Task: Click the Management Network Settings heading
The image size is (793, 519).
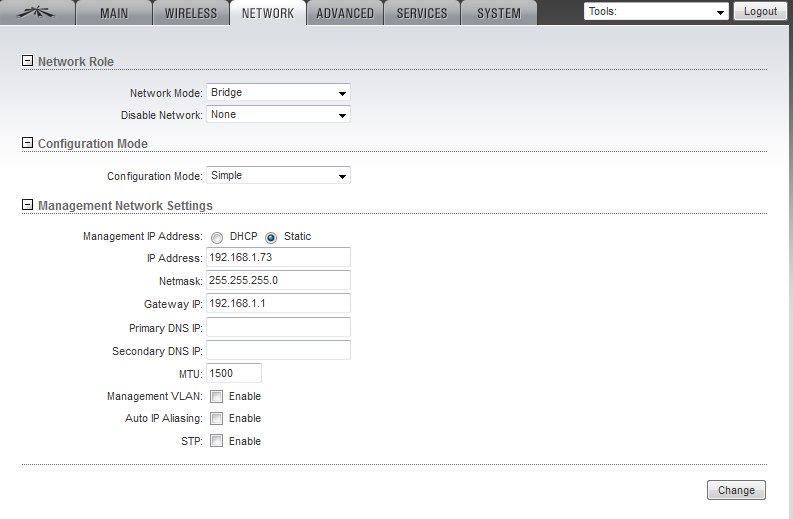Action: coord(125,206)
